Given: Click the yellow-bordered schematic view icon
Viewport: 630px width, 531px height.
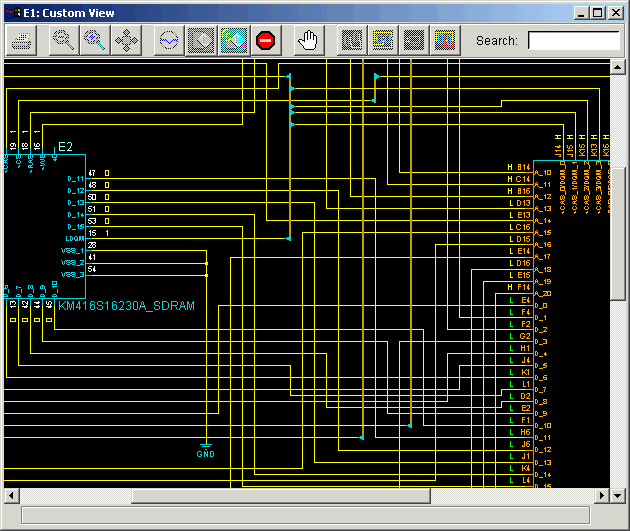Looking at the screenshot, I should [x=383, y=41].
